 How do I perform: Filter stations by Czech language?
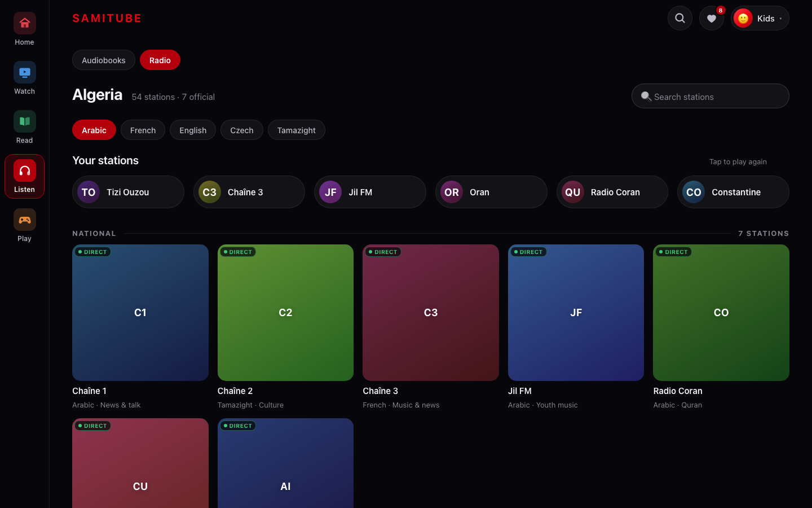point(242,130)
